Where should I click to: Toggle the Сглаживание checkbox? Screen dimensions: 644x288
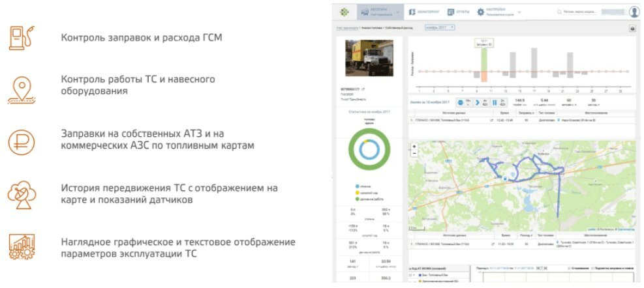(x=569, y=268)
